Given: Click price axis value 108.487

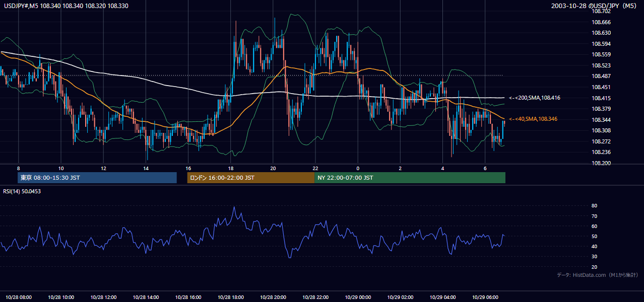Looking at the screenshot, I should (x=601, y=76).
